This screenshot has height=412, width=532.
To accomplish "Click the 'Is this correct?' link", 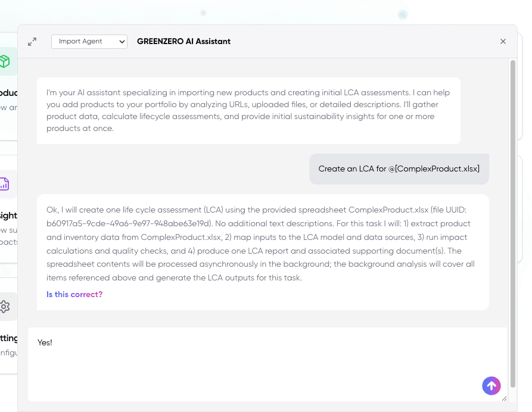I will pos(74,294).
